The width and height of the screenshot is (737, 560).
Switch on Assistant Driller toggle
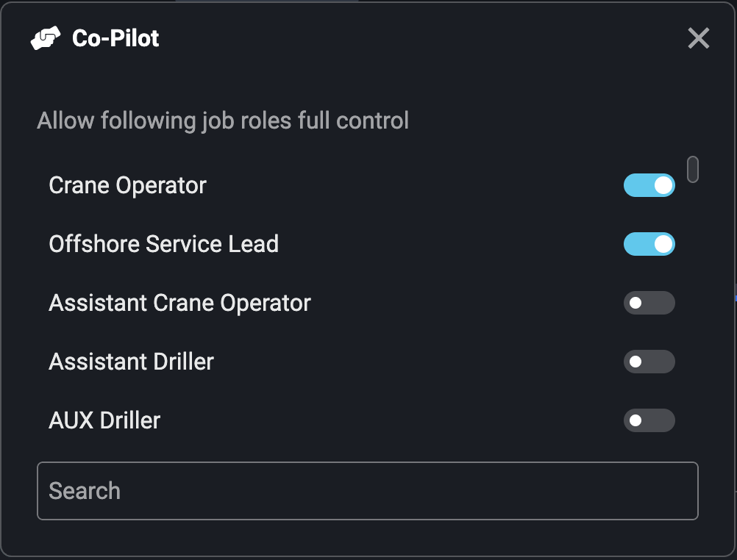tap(649, 362)
